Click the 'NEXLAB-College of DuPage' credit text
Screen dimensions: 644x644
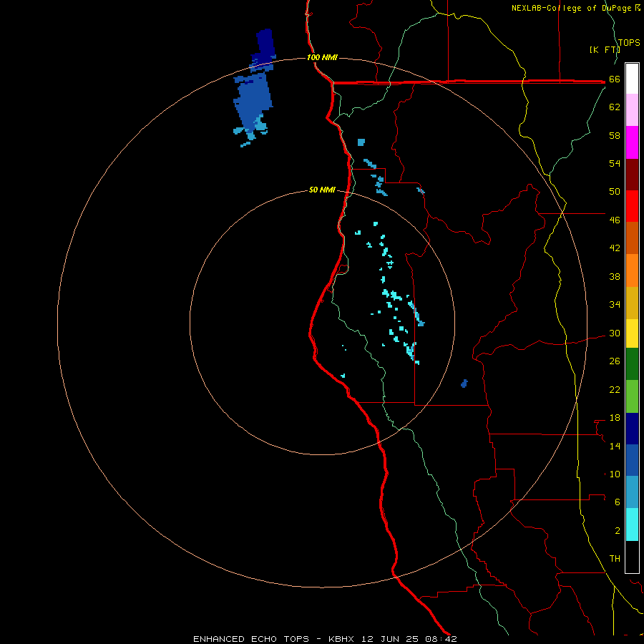571,8
